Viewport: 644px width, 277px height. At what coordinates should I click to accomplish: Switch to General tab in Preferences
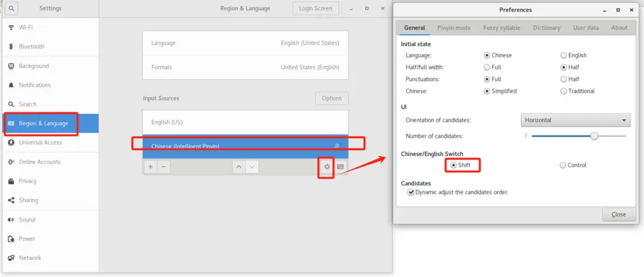tap(415, 28)
